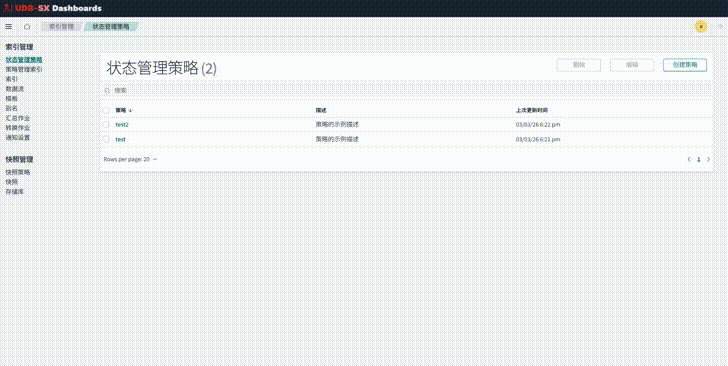Click the UDB-SX Dashboards logo
Image resolution: width=728 pixels, height=366 pixels.
tap(52, 8)
